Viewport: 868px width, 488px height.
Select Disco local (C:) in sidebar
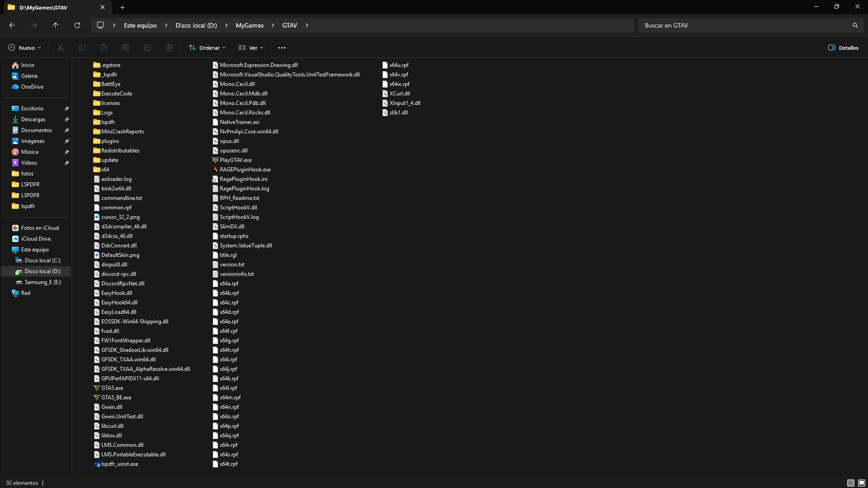[x=43, y=261]
